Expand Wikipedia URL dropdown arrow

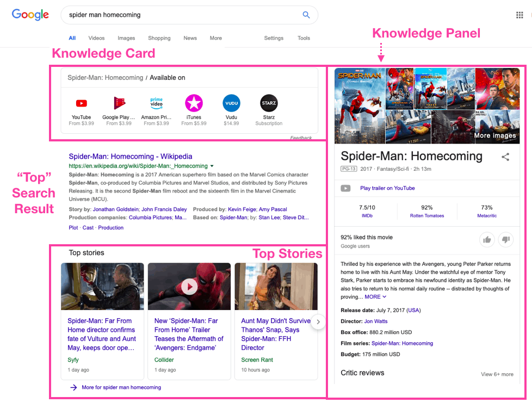point(212,166)
